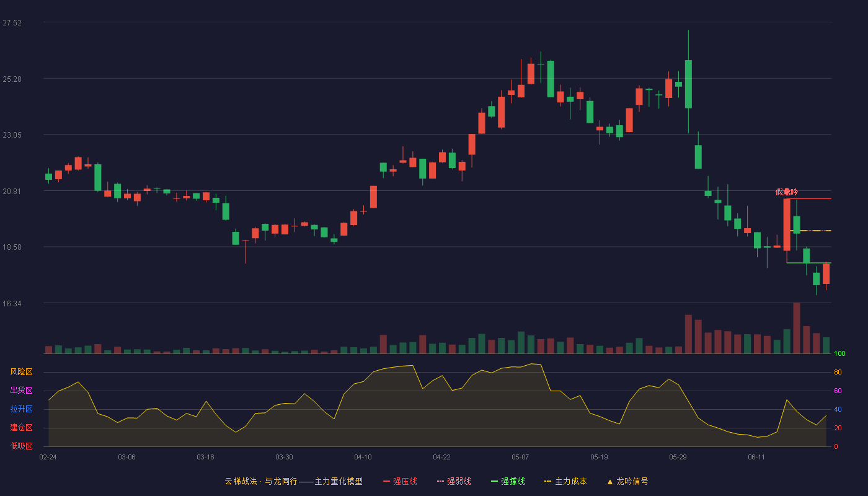The width and height of the screenshot is (868, 496).
Task: Click the 18.58 price axis label
Action: click(12, 247)
